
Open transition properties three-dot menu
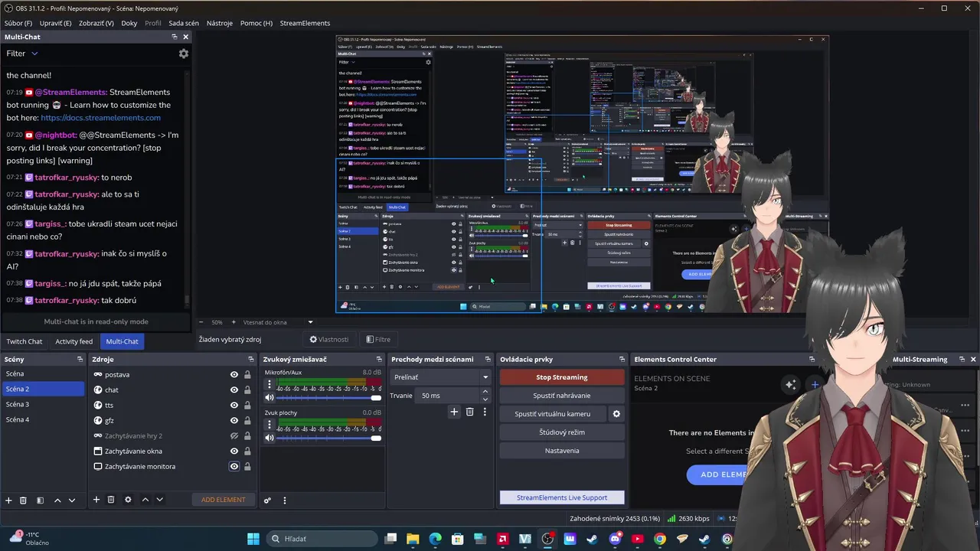(x=485, y=412)
